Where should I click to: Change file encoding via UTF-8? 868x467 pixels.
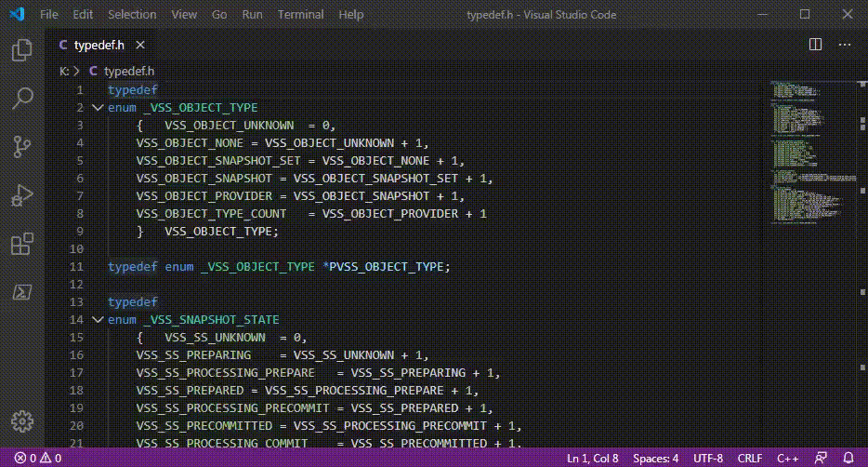(x=708, y=458)
